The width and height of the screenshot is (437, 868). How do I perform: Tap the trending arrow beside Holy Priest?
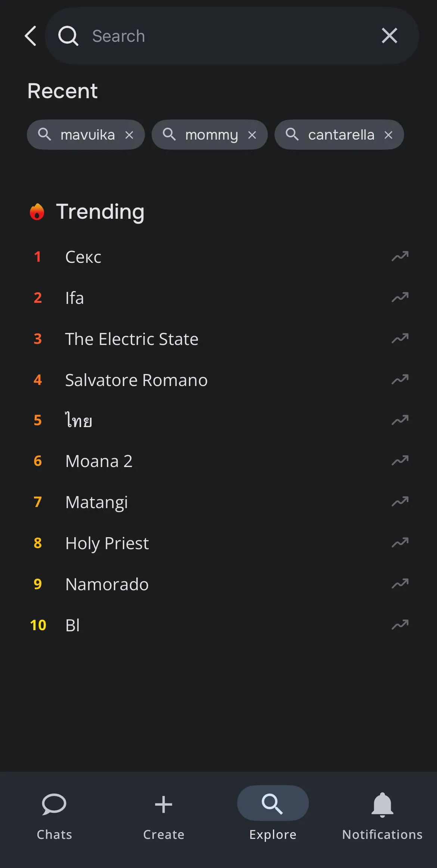point(400,543)
